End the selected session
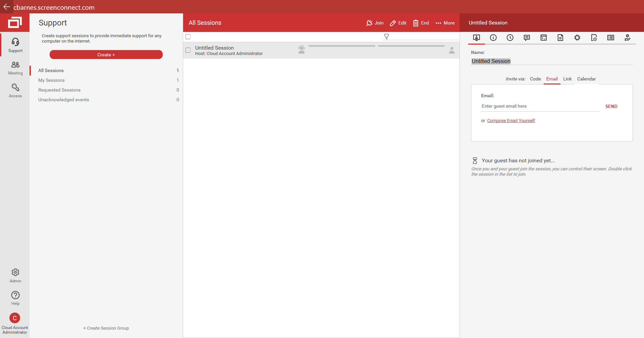644x338 pixels. 421,23
